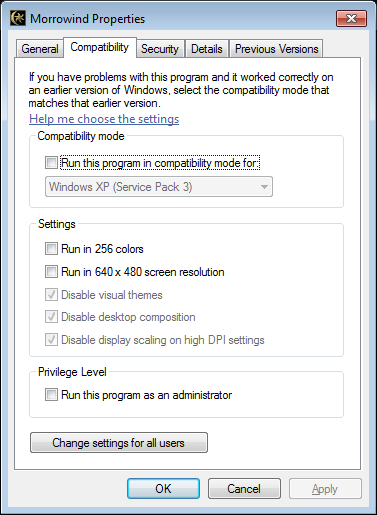
Task: Click the Morrowind icon in the title bar
Action: click(18, 18)
